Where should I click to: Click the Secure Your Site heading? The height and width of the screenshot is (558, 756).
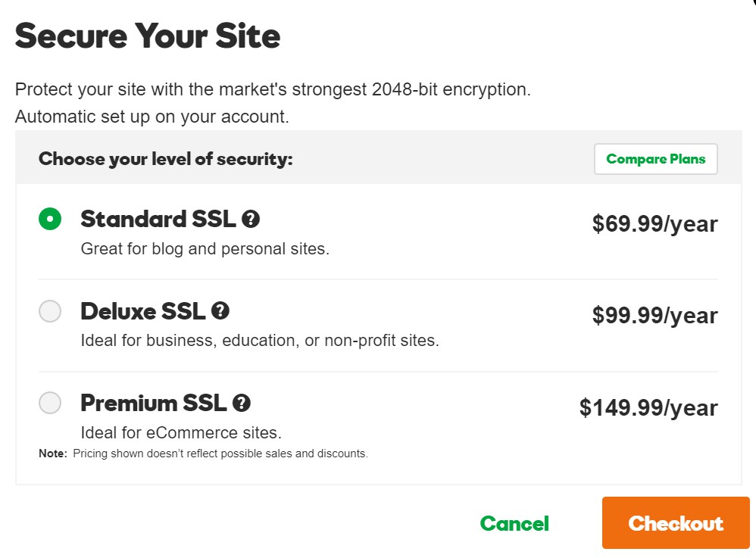click(147, 35)
